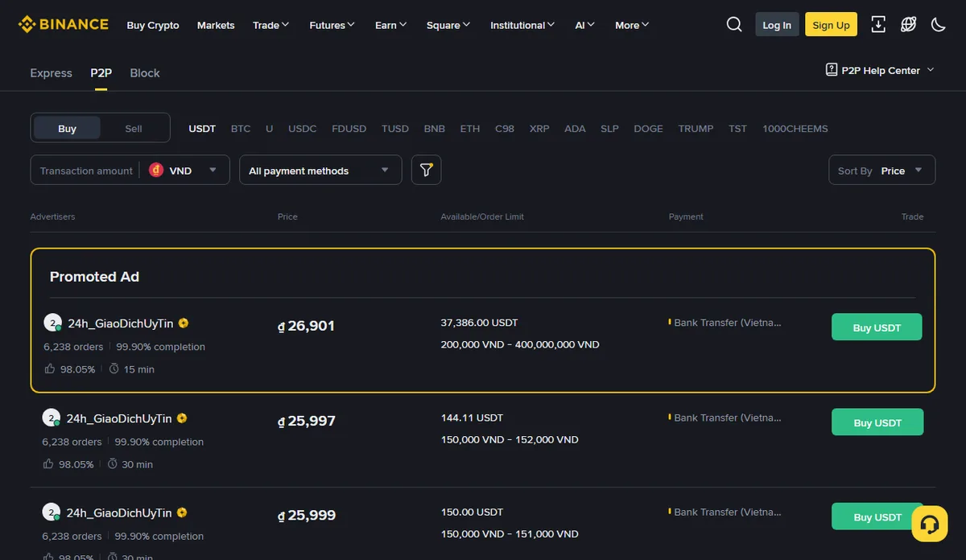Select the USDT coin tab

coord(202,128)
